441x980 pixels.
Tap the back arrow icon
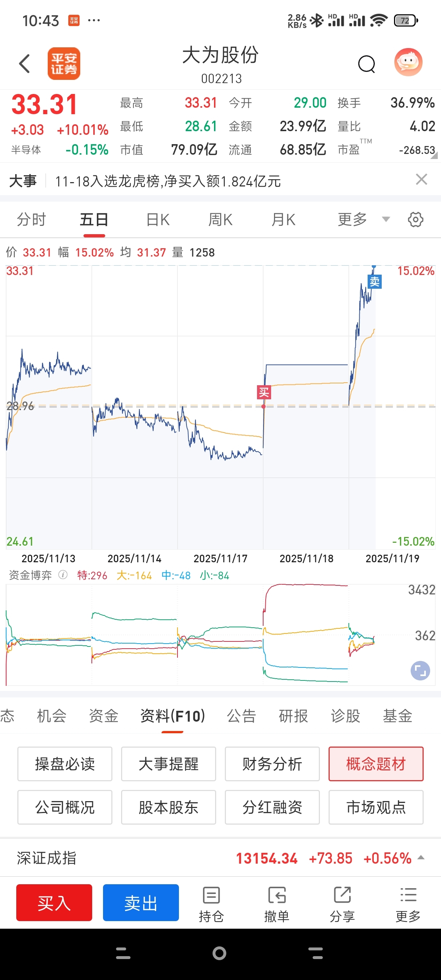[25, 63]
